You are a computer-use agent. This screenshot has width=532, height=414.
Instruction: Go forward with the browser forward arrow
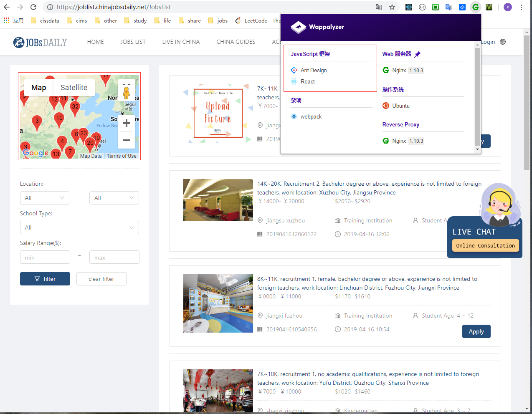coord(20,7)
